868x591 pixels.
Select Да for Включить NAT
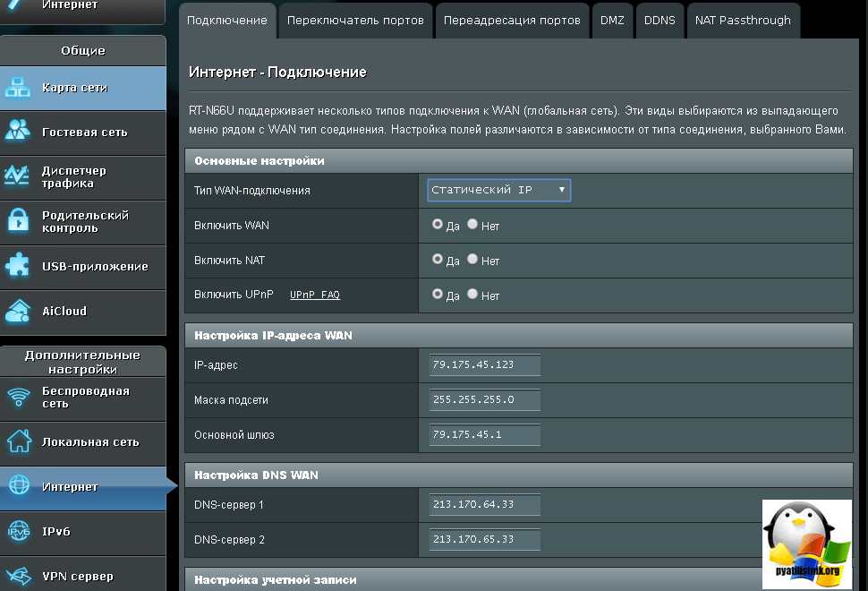click(x=438, y=260)
